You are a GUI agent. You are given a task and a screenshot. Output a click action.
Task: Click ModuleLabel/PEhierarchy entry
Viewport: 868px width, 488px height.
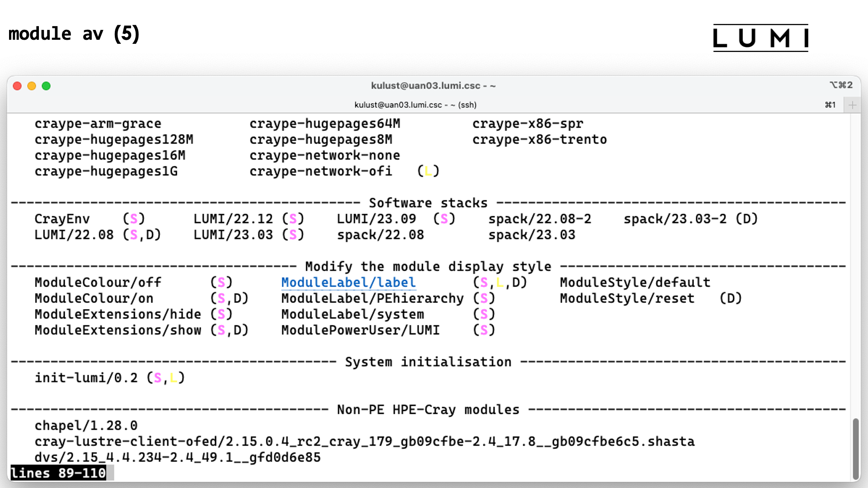(372, 298)
